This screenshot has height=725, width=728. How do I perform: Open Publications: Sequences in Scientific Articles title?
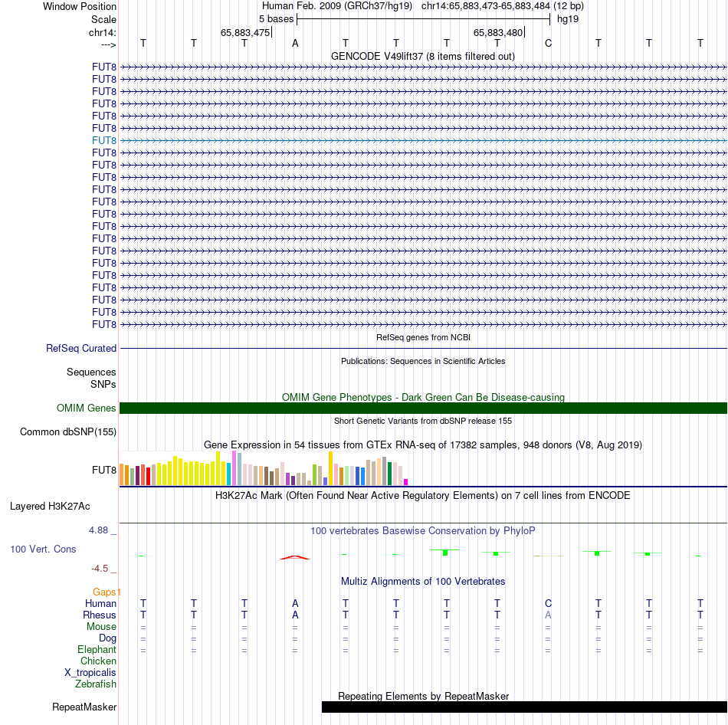[423, 361]
